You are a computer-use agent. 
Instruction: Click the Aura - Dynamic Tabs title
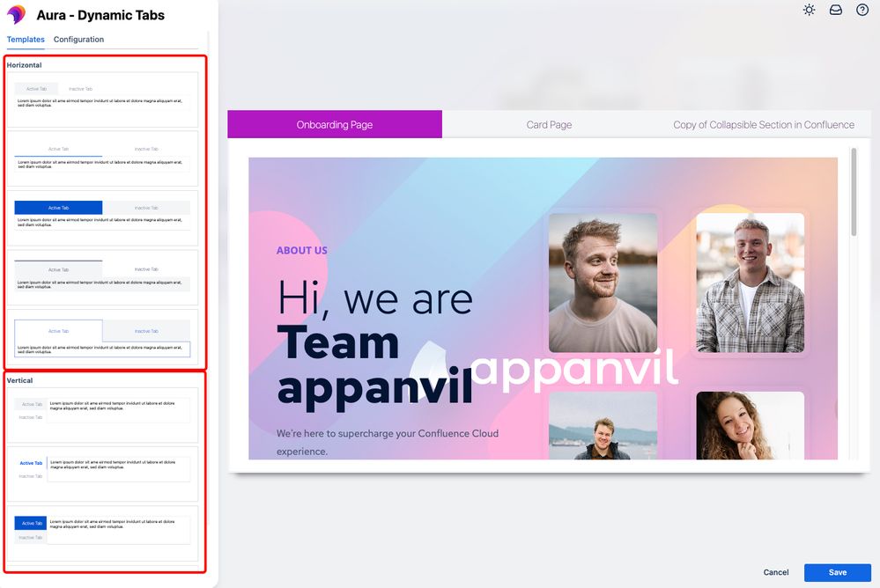pos(100,15)
